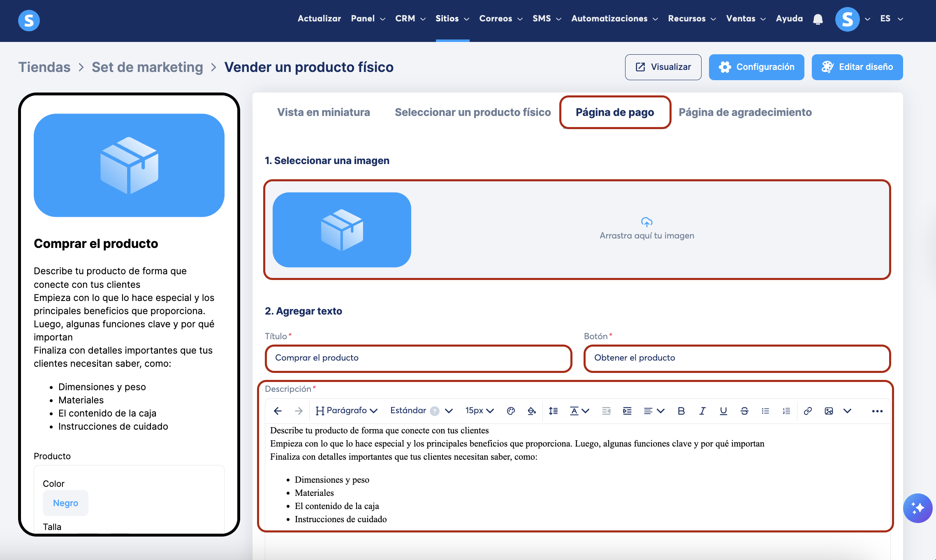Create a bulleted list in editor

[765, 411]
